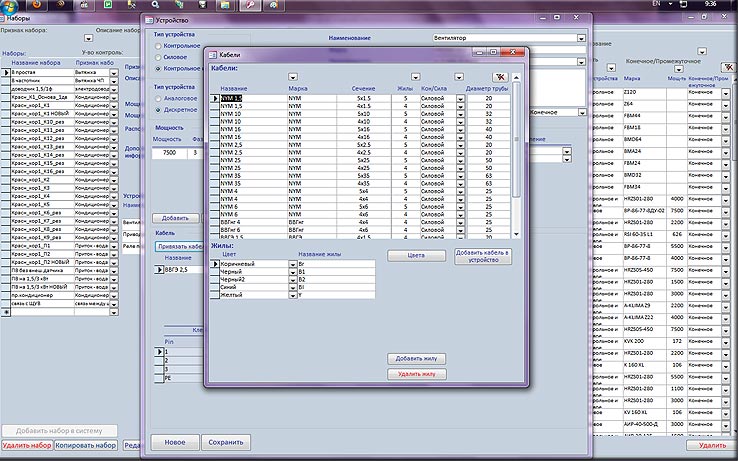Screen dimensions: 738x461
Task: Click Добавить жилу button
Action: [417, 359]
